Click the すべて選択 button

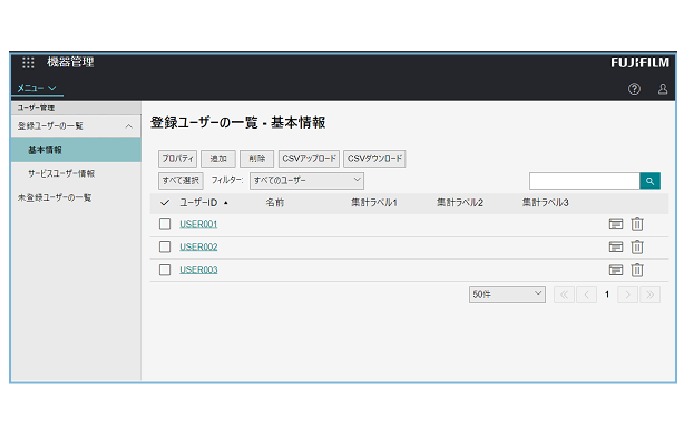point(181,181)
